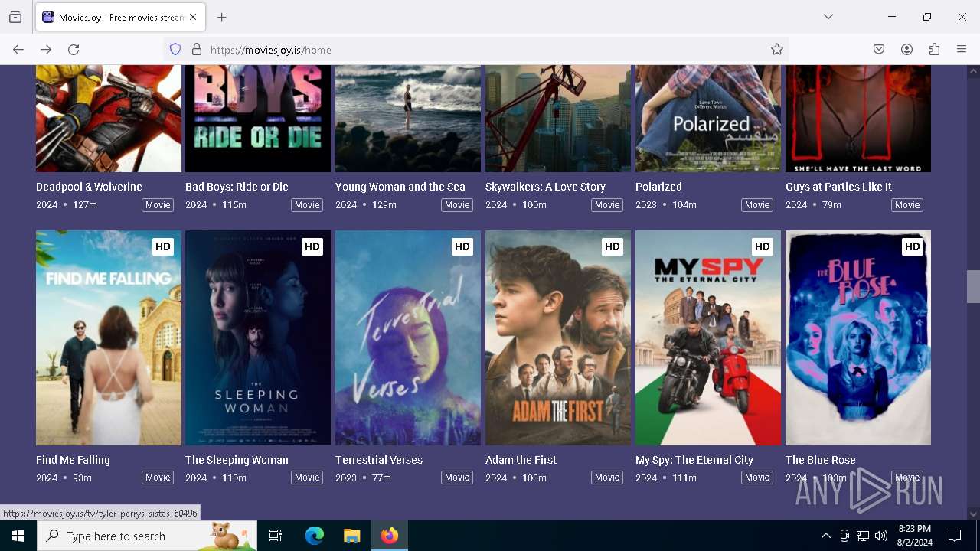Reload the MoviesJoy page
This screenshot has height=551, width=980.
pos(73,50)
